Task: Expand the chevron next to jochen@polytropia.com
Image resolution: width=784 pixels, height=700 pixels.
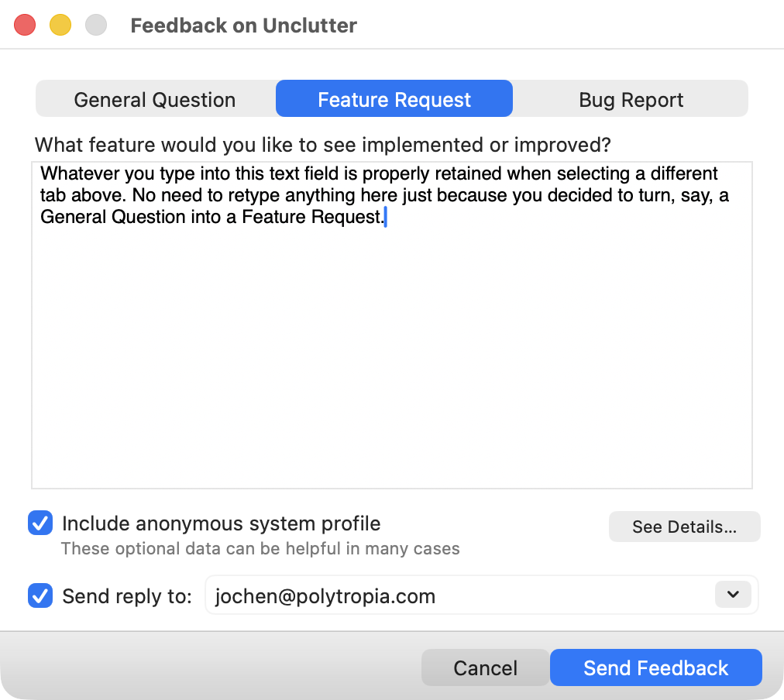Action: coord(732,595)
